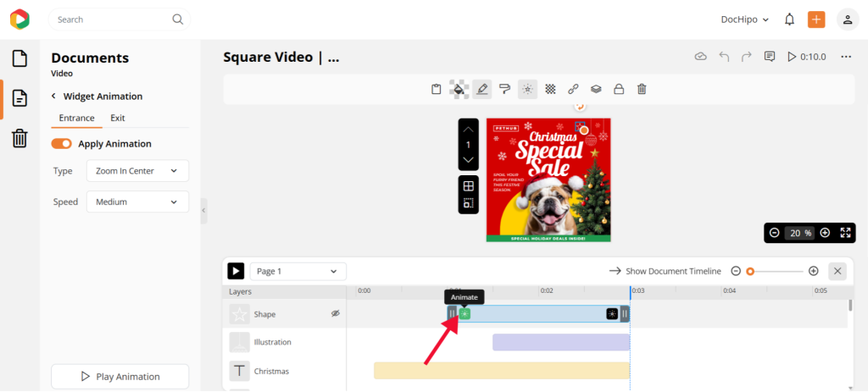868x392 pixels.
Task: Click the redo arrow
Action: [x=747, y=57]
